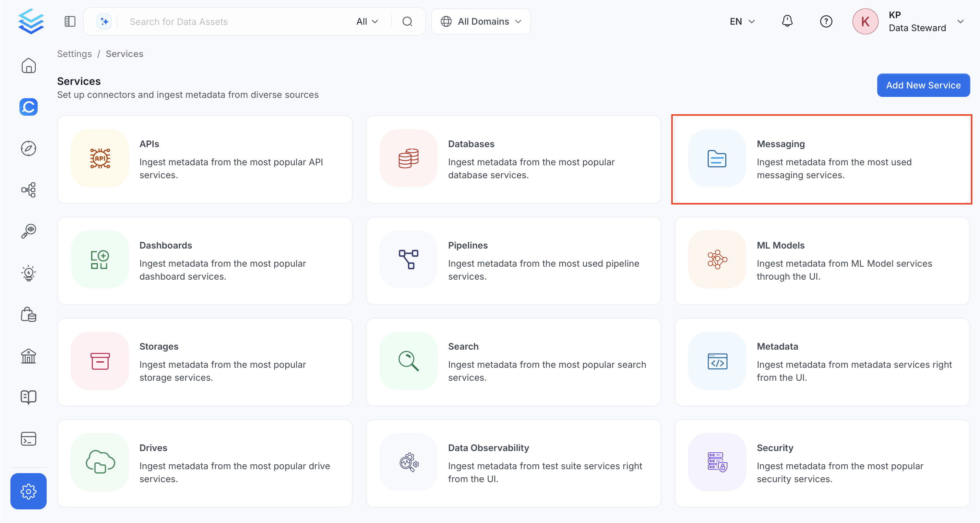Open the Search services card title
Viewport: 980px width, 523px height.
[x=463, y=346]
